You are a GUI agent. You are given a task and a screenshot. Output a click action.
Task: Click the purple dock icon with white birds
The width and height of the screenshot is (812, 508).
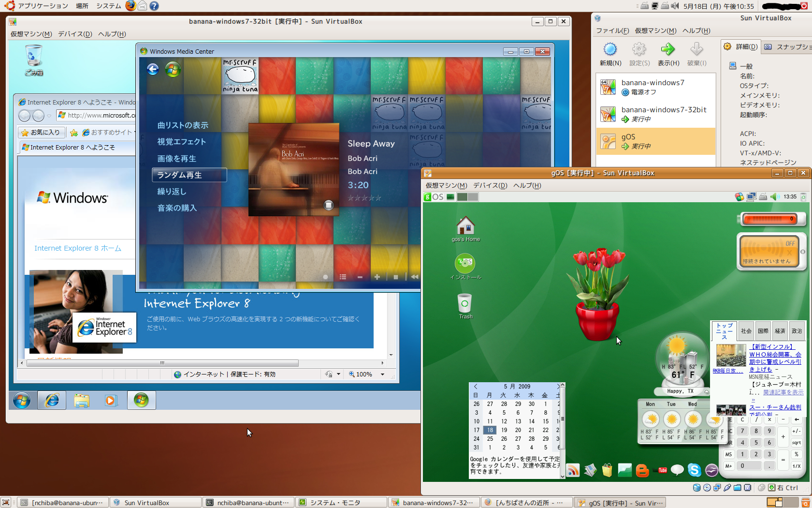tap(711, 470)
